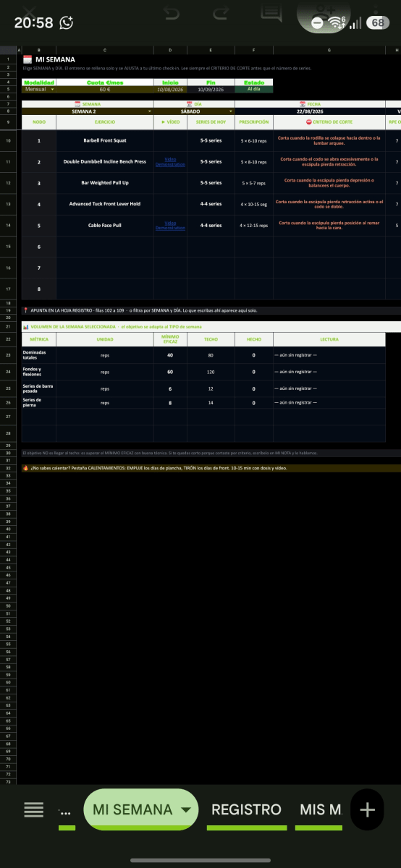
Task: Select the PRESCRIPCIÓN header cell
Action: (254, 122)
